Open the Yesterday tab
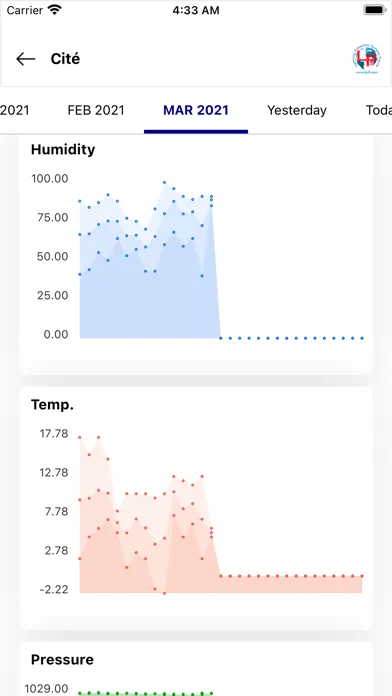 tap(297, 110)
